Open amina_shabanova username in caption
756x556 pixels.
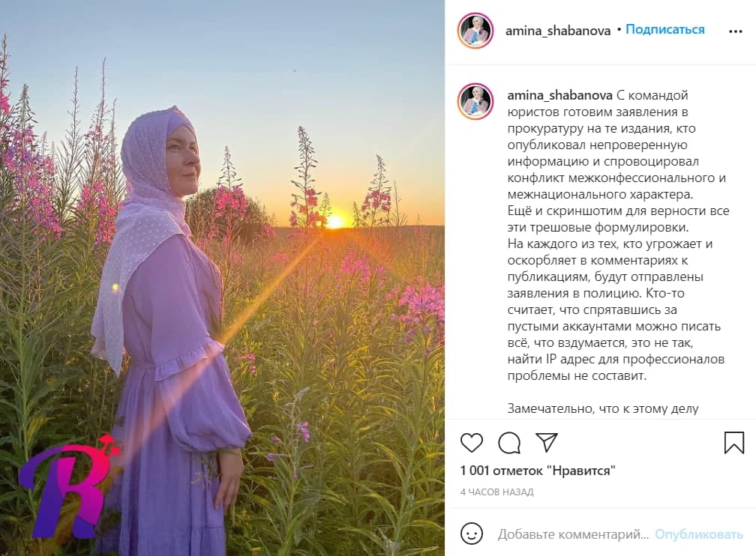(x=559, y=95)
